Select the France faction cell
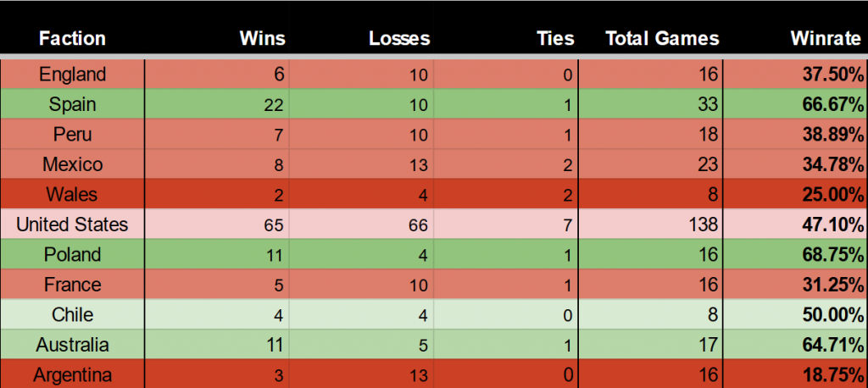 pos(72,285)
